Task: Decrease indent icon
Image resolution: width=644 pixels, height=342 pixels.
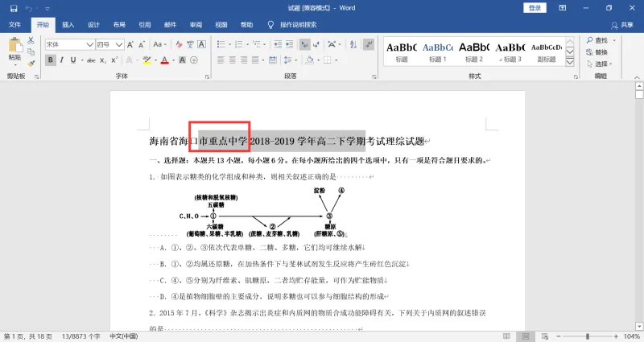Action: [278, 44]
